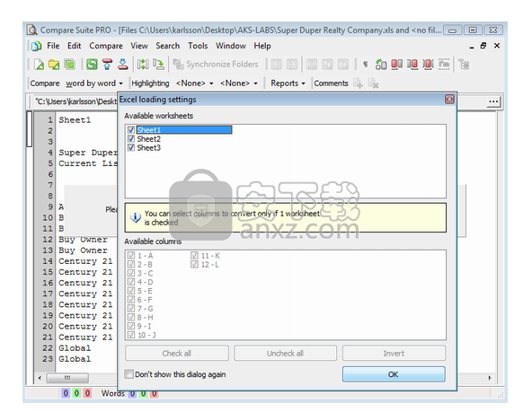Screen dimensions: 532x412
Task: Click the navigate forward arrow icon
Action: pos(292,65)
